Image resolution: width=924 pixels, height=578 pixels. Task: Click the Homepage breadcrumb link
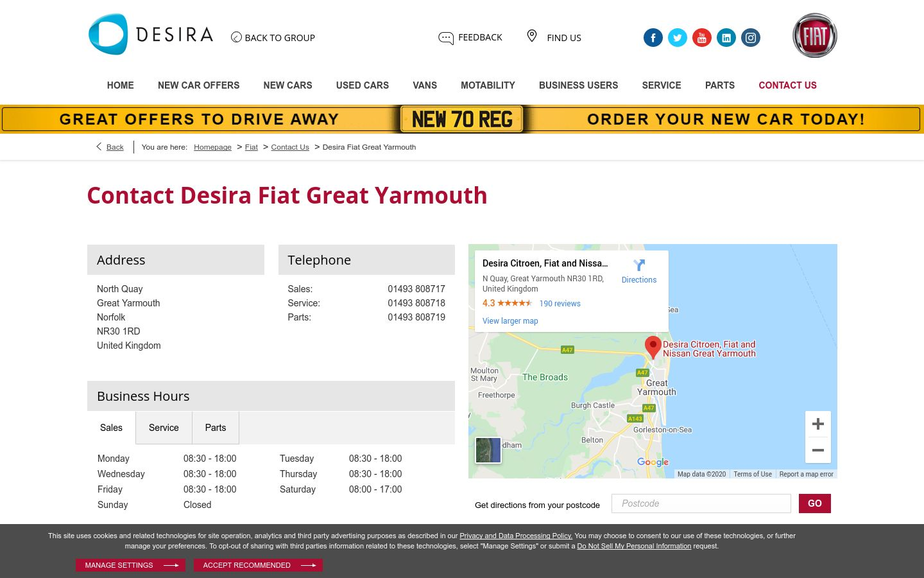click(212, 147)
